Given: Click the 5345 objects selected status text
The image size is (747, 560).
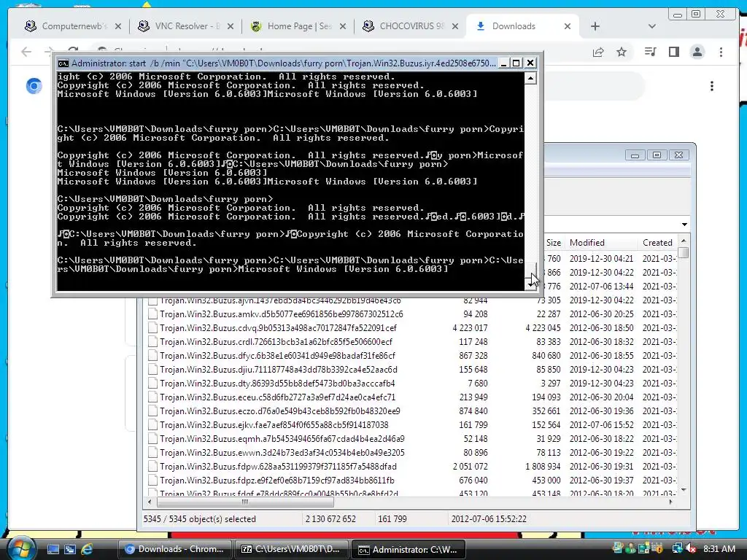Looking at the screenshot, I should point(200,519).
